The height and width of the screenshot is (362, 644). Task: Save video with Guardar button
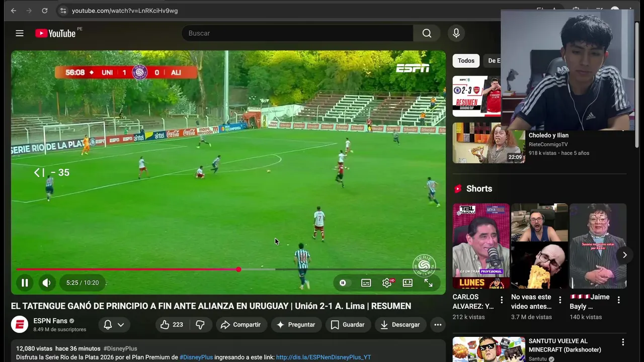pos(348,325)
